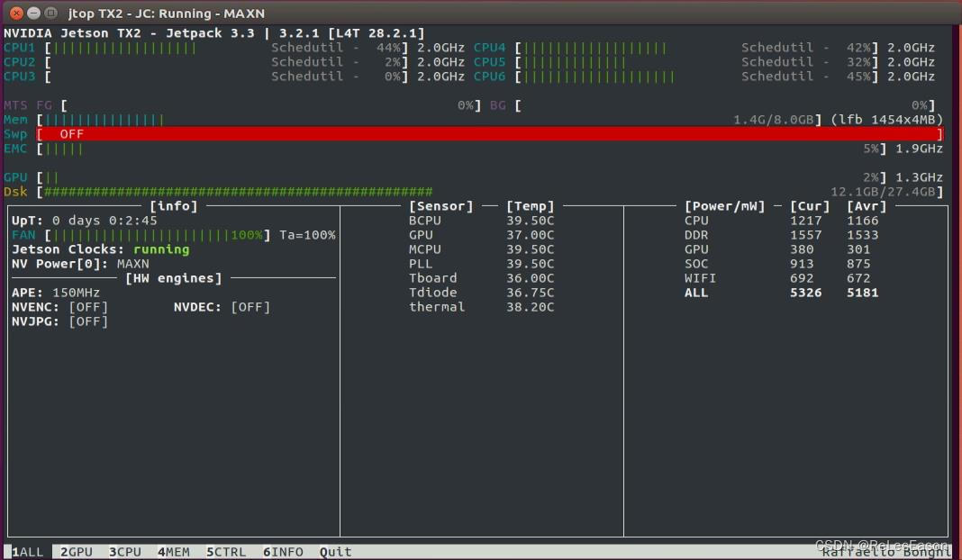Click the NV Power 'MAXN' value
962x560 pixels.
pos(133,264)
